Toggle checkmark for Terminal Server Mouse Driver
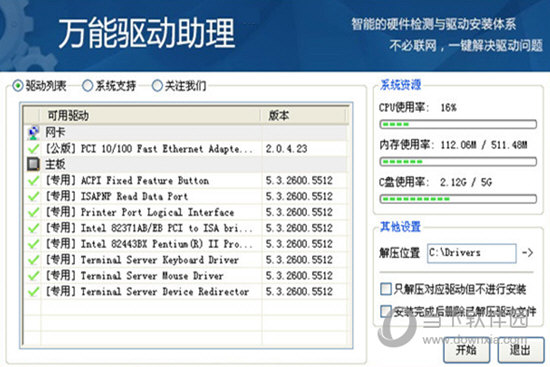The height and width of the screenshot is (367, 550). click(x=33, y=275)
